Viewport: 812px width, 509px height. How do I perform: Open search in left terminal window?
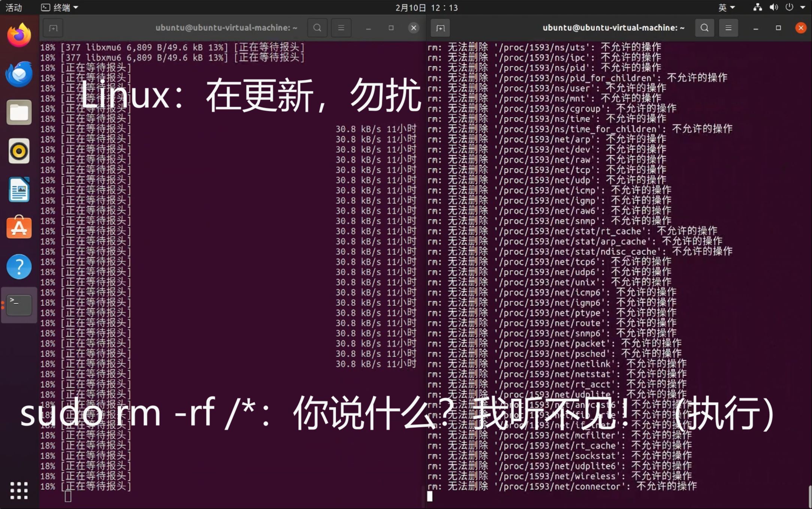click(317, 28)
